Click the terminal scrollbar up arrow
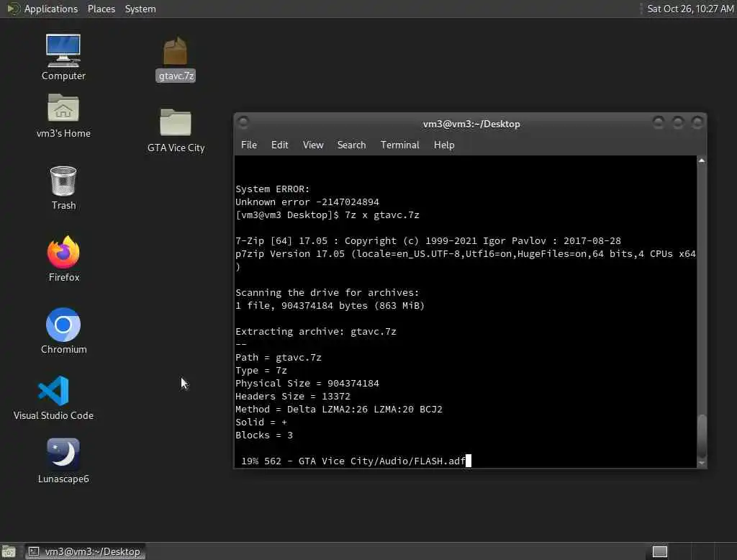This screenshot has height=560, width=737. click(701, 161)
